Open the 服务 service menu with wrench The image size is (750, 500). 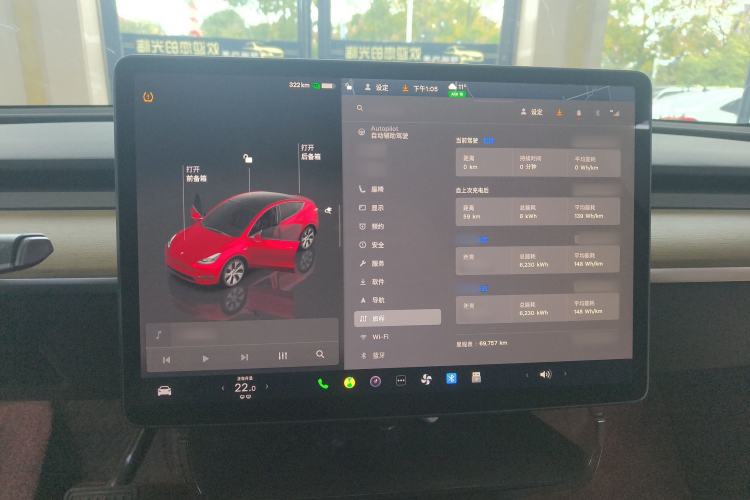[x=371, y=263]
